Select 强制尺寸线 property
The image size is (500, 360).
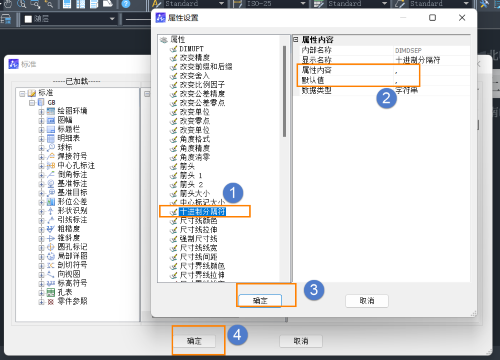click(x=199, y=239)
